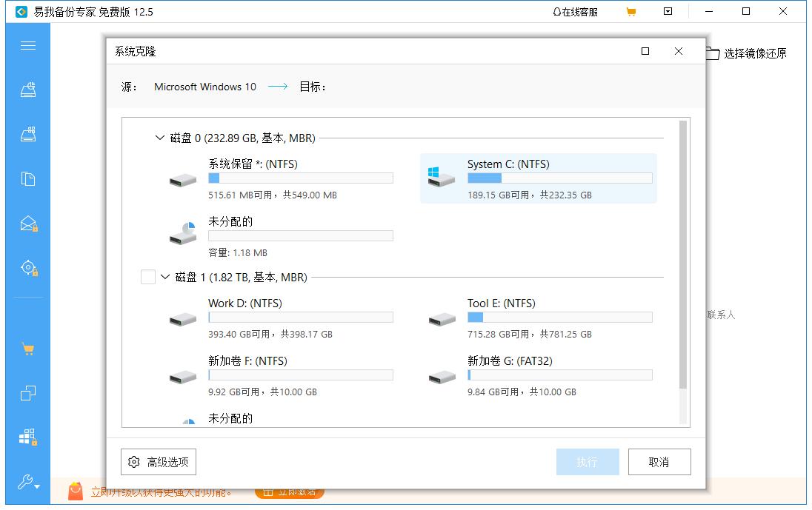Image resolution: width=812 pixels, height=510 pixels.
Task: Collapse the 磁盘 1 disk group
Action: (164, 275)
